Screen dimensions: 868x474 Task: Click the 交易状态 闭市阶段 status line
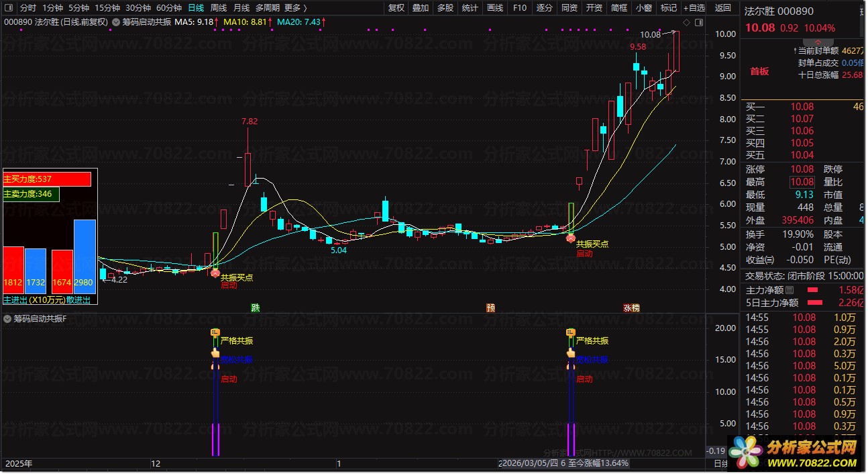(x=804, y=275)
